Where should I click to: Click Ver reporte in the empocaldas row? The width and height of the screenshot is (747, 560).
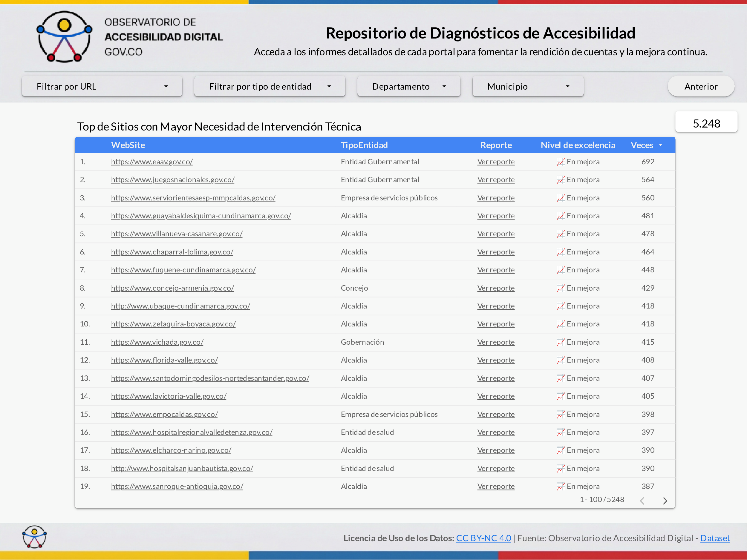(x=496, y=414)
